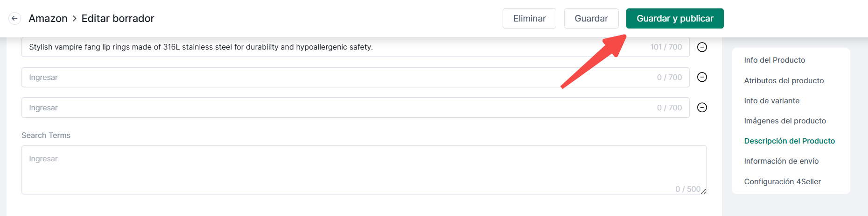
Task: Click the Search Terms textarea resize handle
Action: (x=703, y=191)
